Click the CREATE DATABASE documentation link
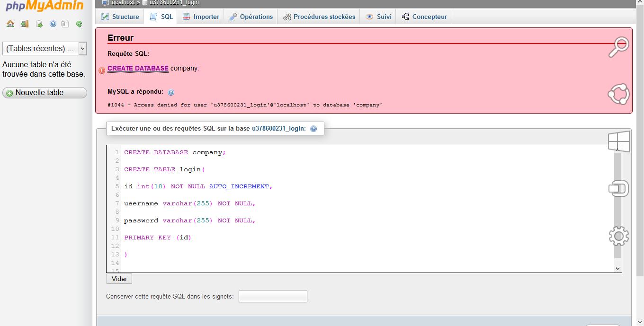The width and height of the screenshot is (644, 326). click(x=138, y=68)
